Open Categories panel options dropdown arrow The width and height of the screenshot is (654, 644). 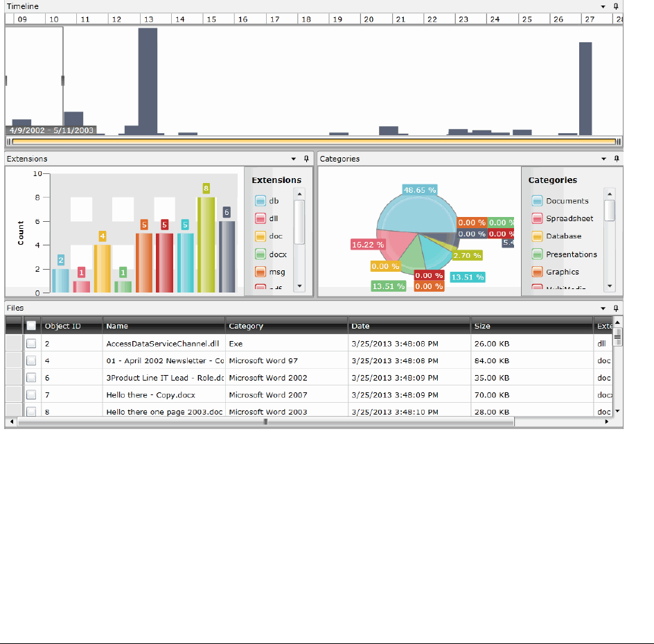603,159
